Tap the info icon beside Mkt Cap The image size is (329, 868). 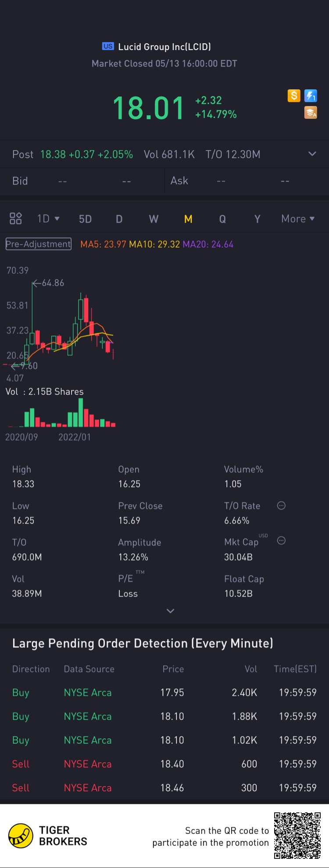282,541
